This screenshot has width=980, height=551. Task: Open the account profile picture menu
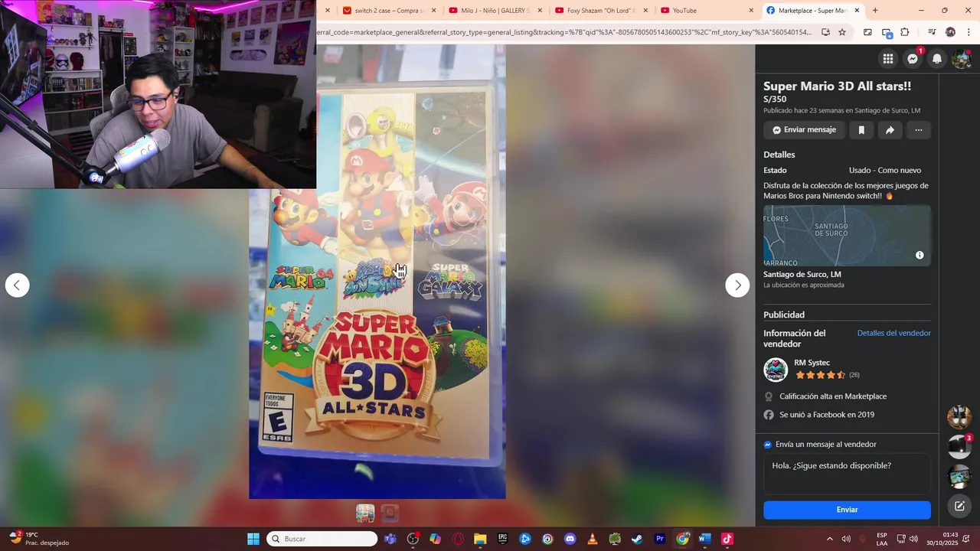(961, 59)
